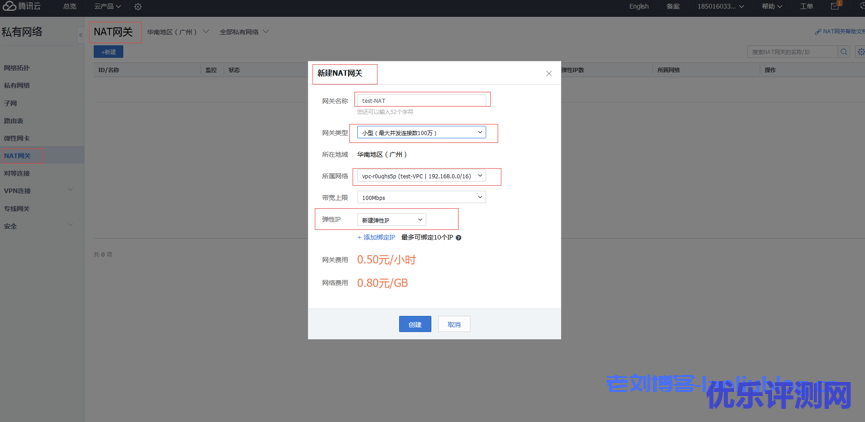Go to 总览 in the top bar
Screen dimensions: 865x422
70,7
